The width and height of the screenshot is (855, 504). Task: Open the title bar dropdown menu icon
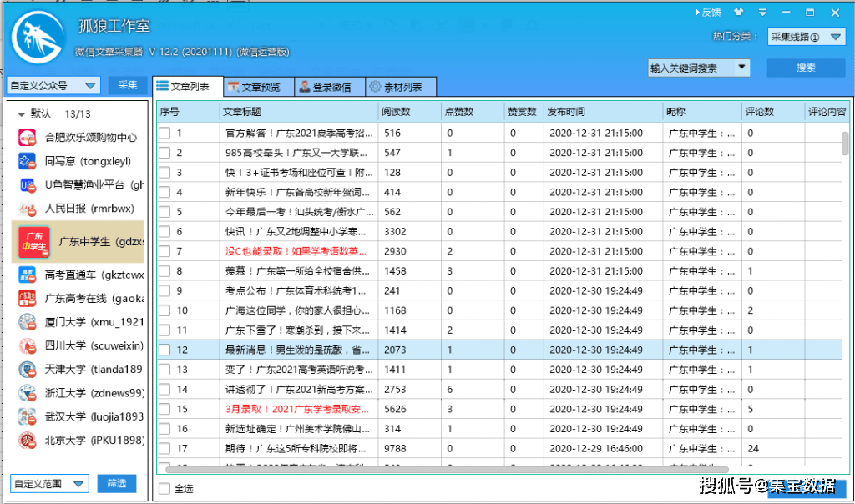pos(761,13)
